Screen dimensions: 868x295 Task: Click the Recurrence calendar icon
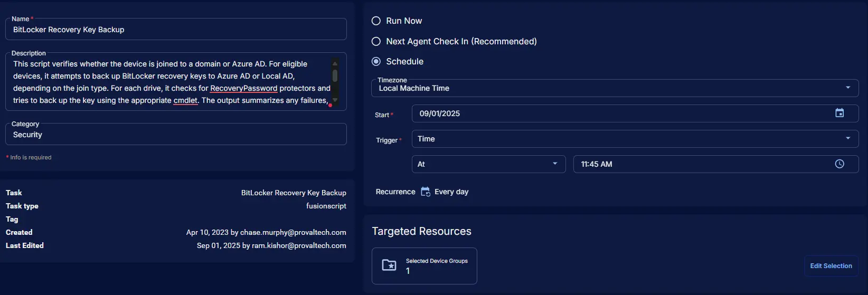tap(425, 192)
